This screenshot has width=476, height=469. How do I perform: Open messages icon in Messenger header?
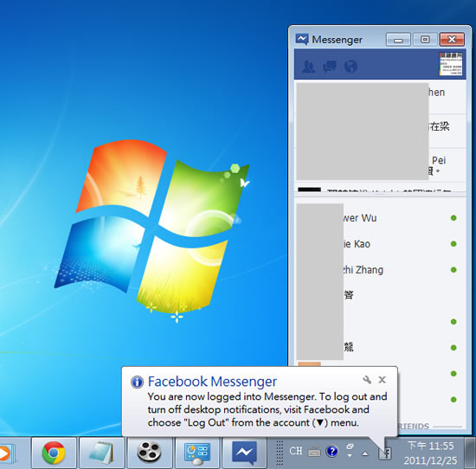coord(330,67)
